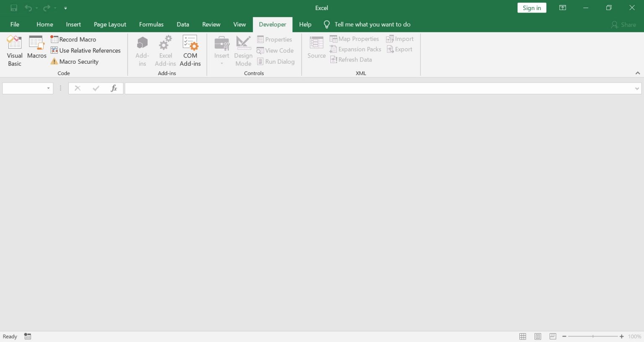Switch to the Formulas tab
The height and width of the screenshot is (342, 644).
[151, 24]
